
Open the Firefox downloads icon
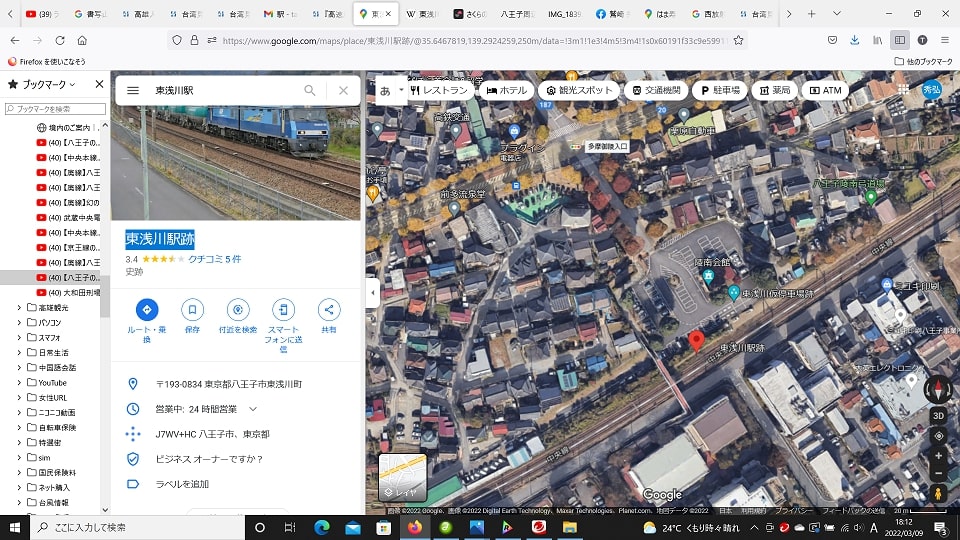[855, 40]
